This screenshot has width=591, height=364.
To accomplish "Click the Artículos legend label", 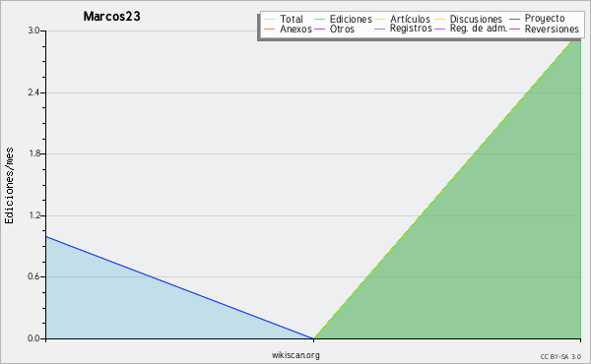I will pos(410,19).
